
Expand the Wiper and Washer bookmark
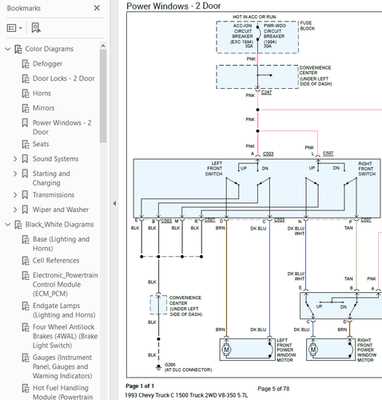[x=15, y=210]
